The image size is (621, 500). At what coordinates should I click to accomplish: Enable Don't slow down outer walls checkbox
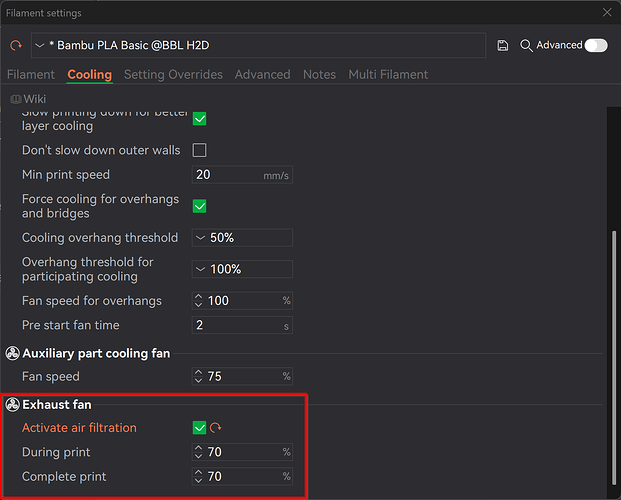click(x=199, y=150)
